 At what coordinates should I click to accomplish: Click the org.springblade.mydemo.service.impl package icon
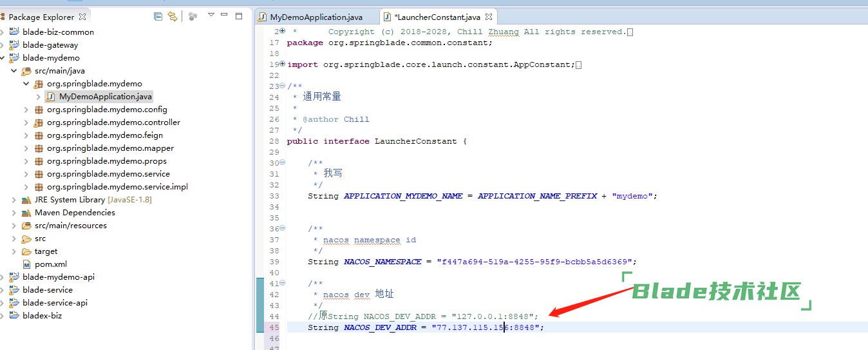[x=39, y=186]
